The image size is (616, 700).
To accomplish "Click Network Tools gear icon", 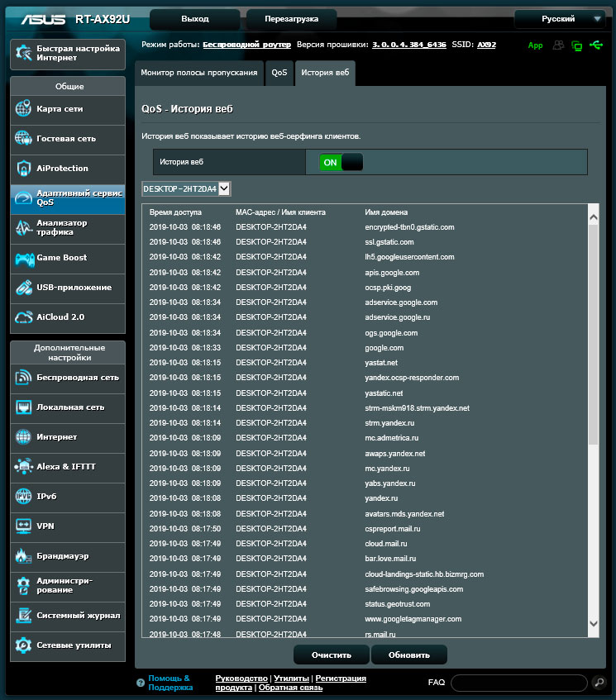I will click(x=23, y=645).
